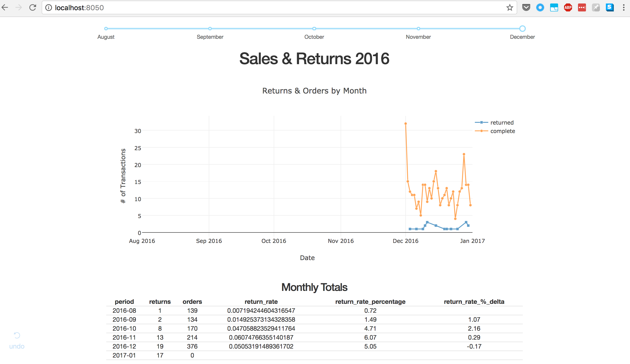Screen dimensions: 630x364
Task: Open the LastPass extension icon
Action: [x=582, y=7]
